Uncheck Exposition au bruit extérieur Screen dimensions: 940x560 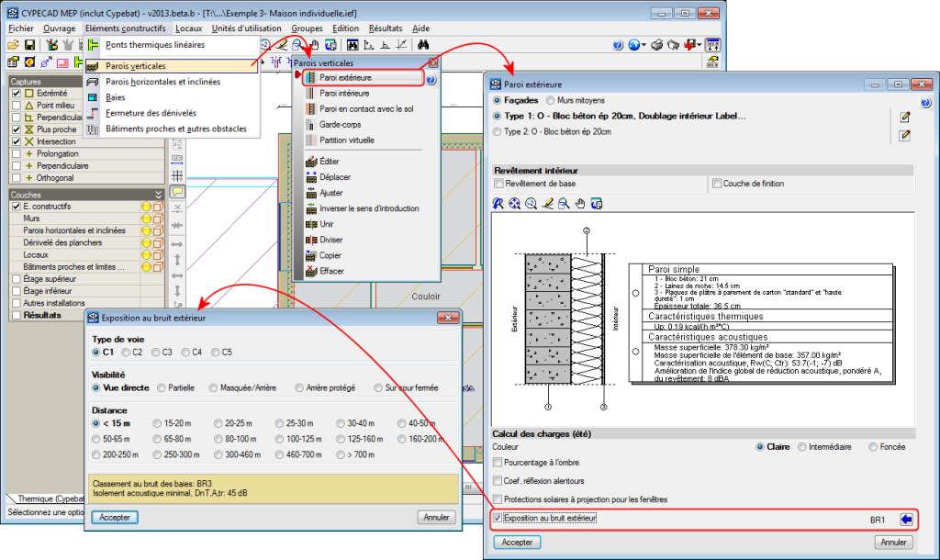pos(498,519)
